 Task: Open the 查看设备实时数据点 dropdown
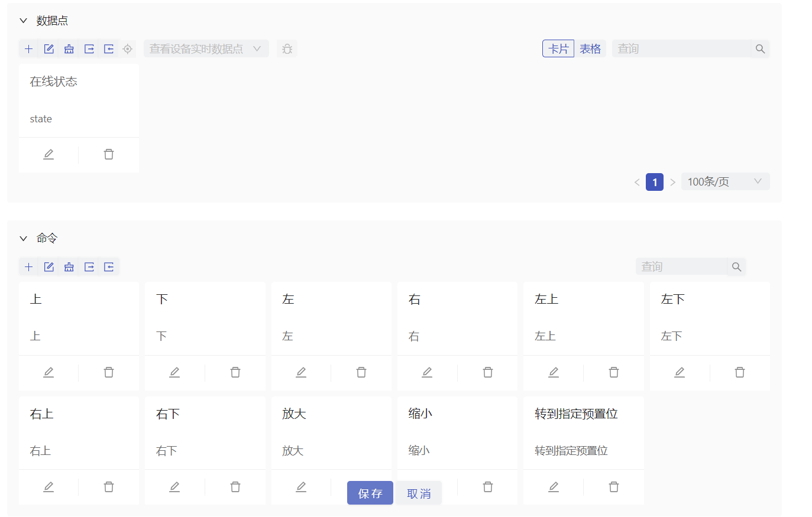[x=206, y=49]
